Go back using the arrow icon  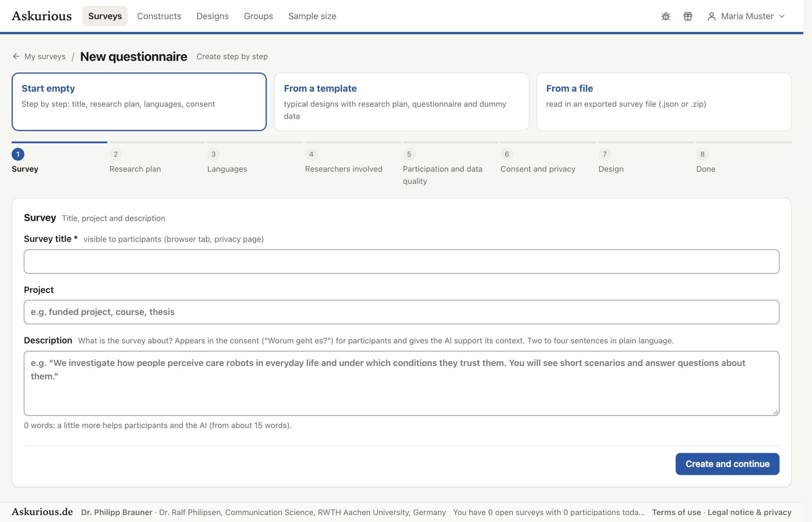16,56
